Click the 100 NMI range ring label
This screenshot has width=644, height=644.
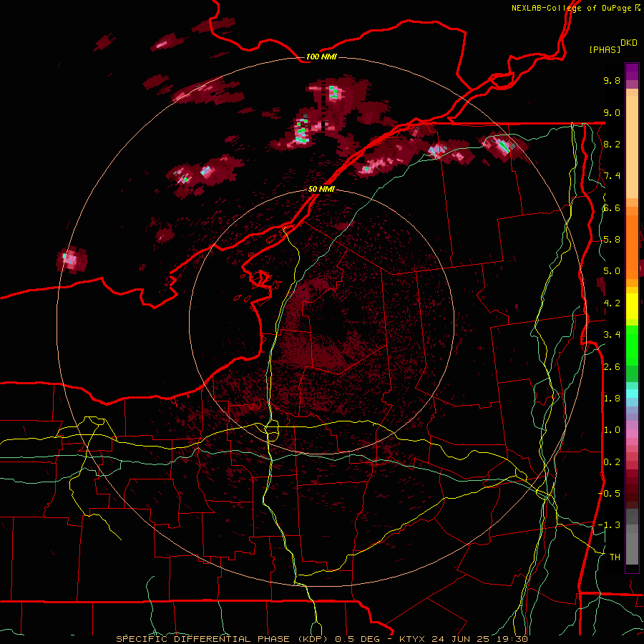pyautogui.click(x=321, y=57)
